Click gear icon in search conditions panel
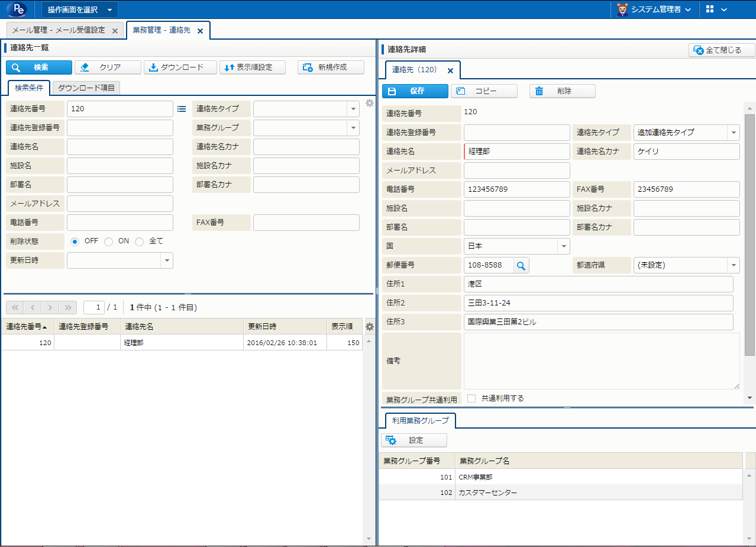The image size is (756, 547). (x=370, y=103)
